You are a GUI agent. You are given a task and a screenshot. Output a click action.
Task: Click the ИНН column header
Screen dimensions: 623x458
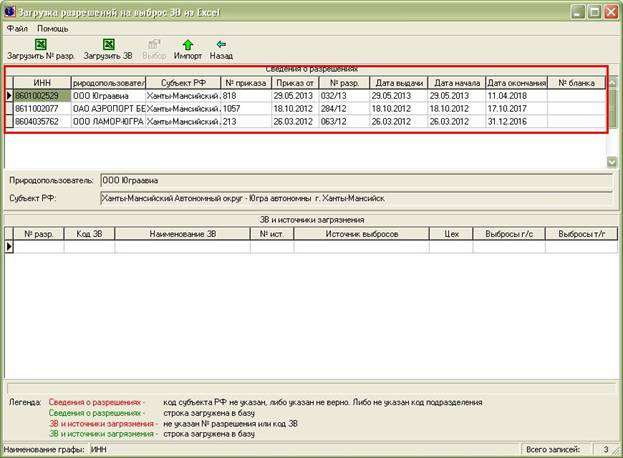(x=41, y=81)
